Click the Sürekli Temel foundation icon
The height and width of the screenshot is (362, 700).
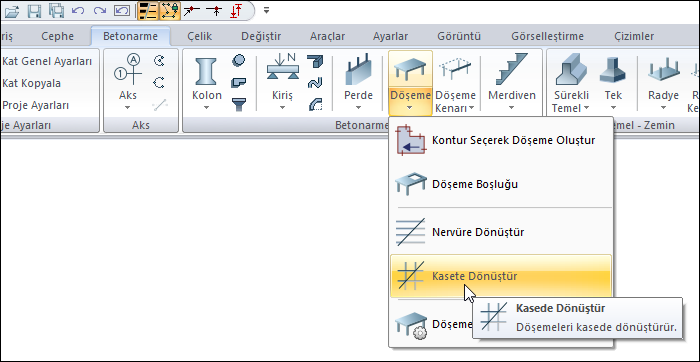click(571, 69)
